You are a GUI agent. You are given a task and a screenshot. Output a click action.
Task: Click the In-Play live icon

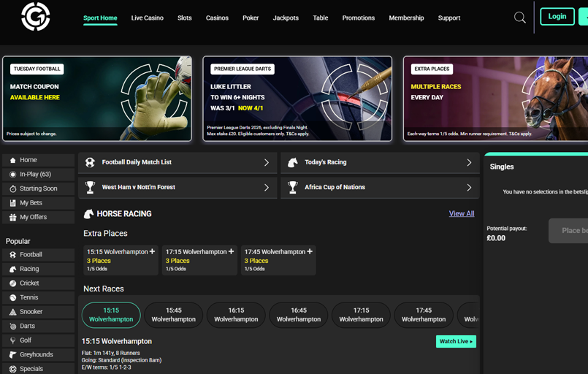12,175
